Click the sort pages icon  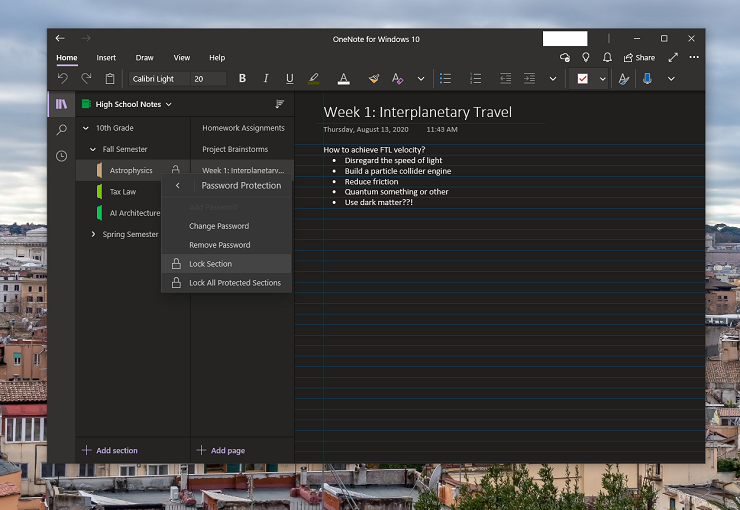[x=280, y=104]
